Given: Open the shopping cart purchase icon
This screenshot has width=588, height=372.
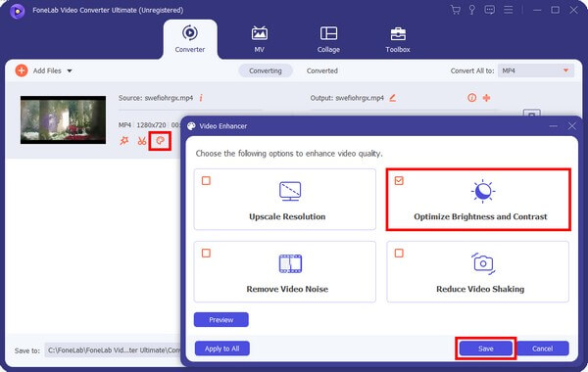Looking at the screenshot, I should [x=456, y=10].
